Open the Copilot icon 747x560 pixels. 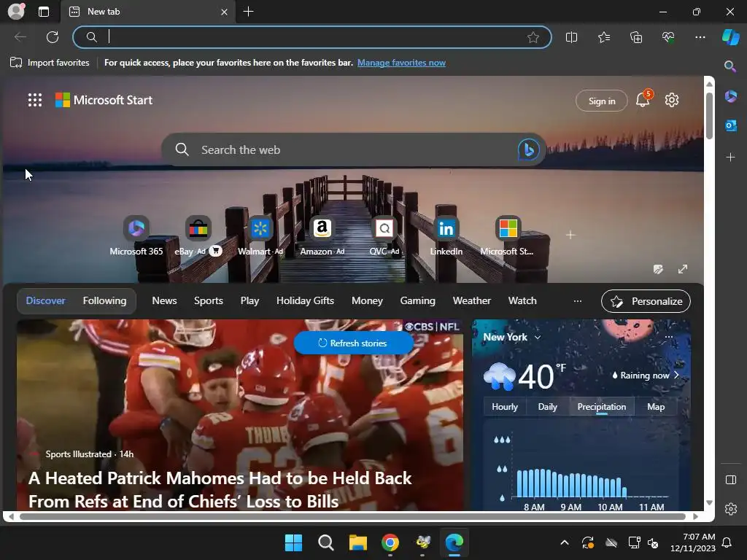[730, 37]
